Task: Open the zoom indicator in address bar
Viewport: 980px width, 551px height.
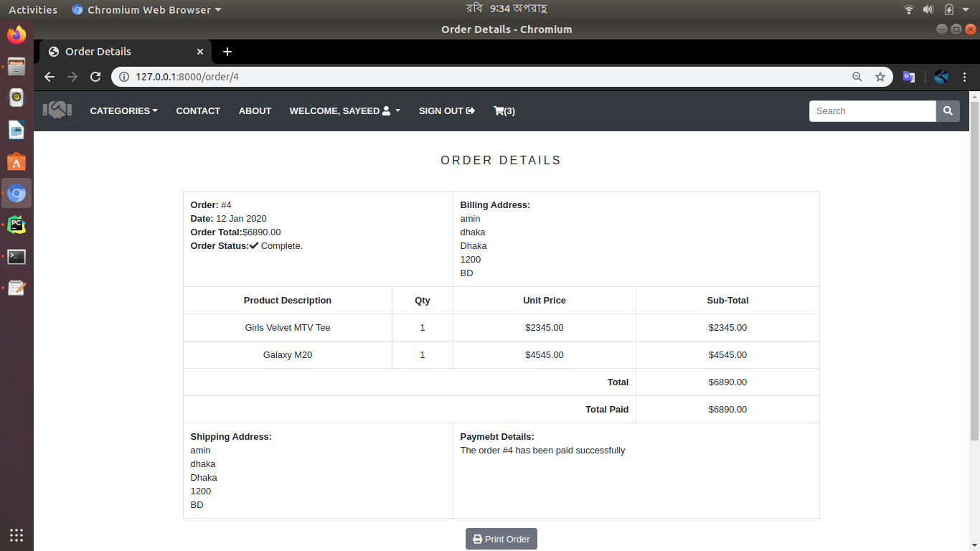Action: coord(857,77)
